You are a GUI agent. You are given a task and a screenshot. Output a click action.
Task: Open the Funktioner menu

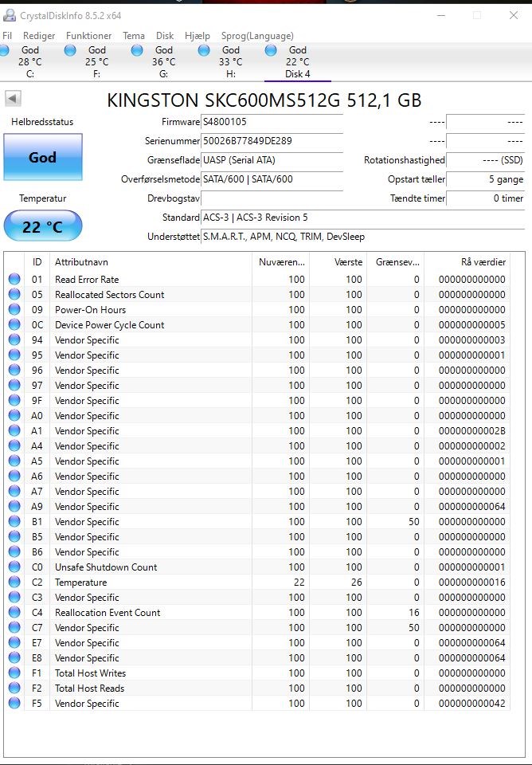point(88,36)
